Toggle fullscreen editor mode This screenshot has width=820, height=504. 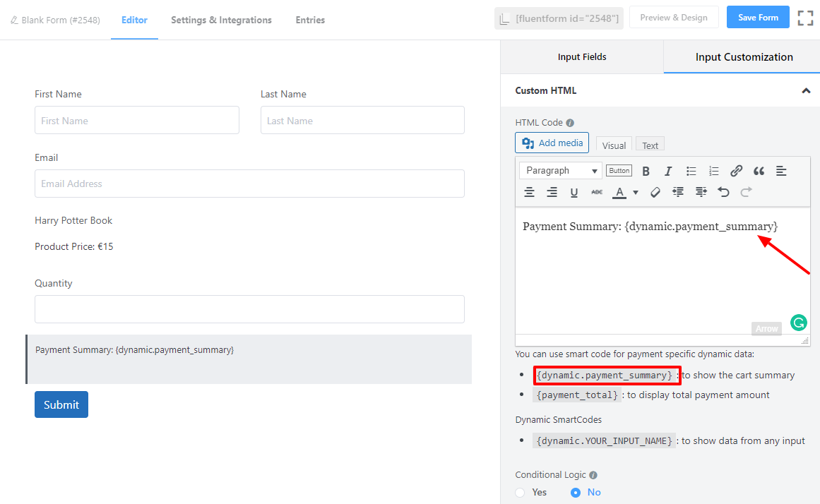[805, 18]
